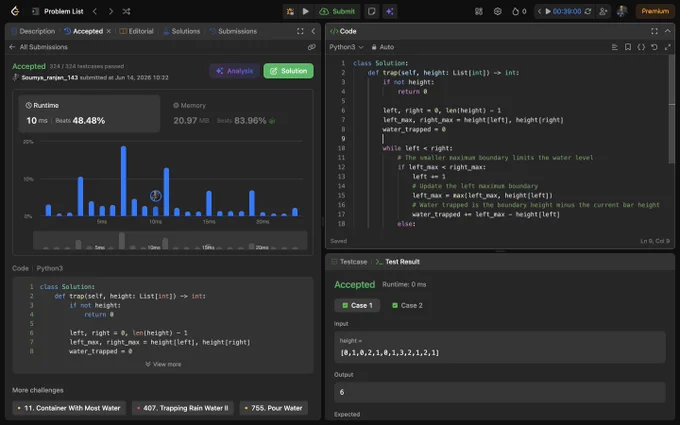Image resolution: width=680 pixels, height=425 pixels.
Task: Select the Runtime stats card
Action: [89, 114]
